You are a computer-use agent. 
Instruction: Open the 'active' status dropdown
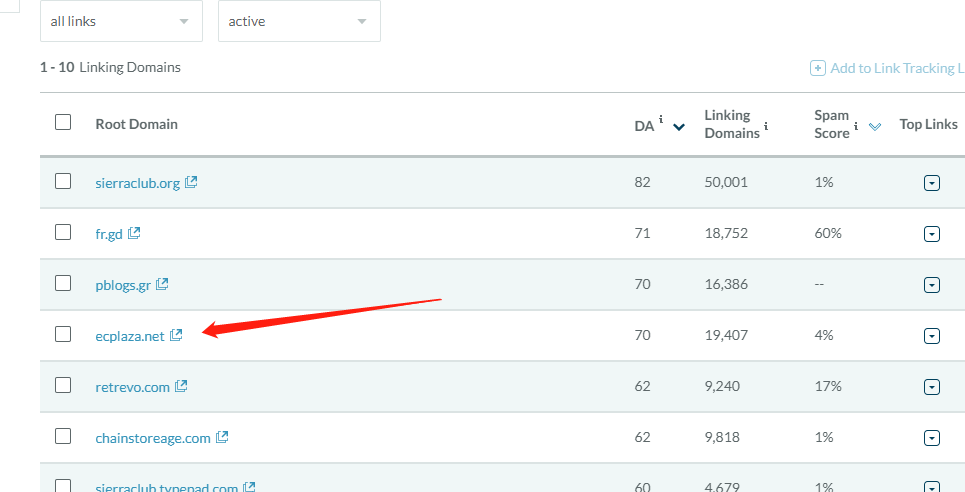point(298,21)
